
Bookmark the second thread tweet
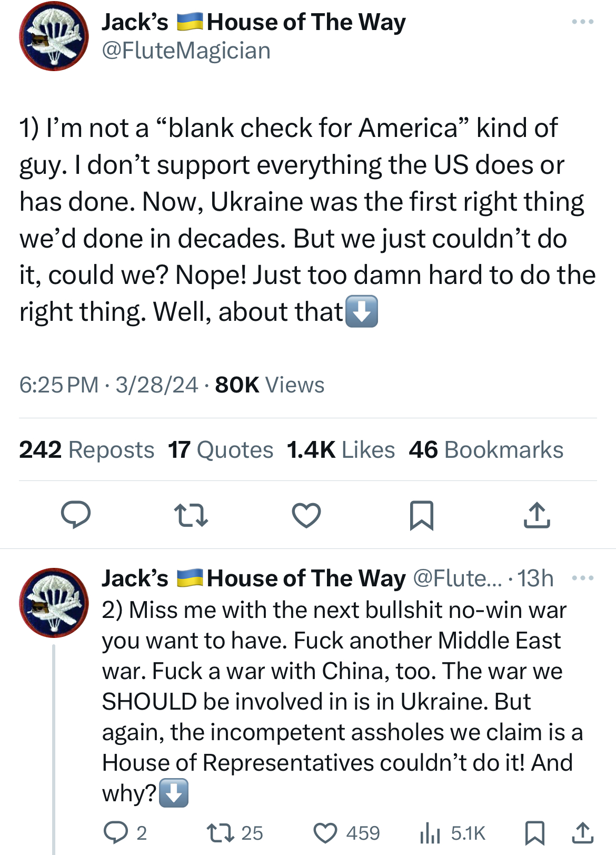[x=534, y=832]
